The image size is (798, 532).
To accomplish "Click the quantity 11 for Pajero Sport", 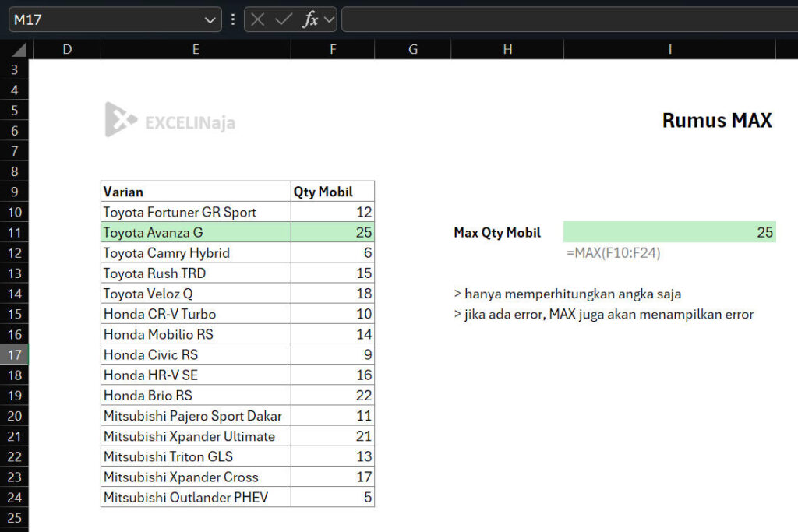I will [x=333, y=415].
